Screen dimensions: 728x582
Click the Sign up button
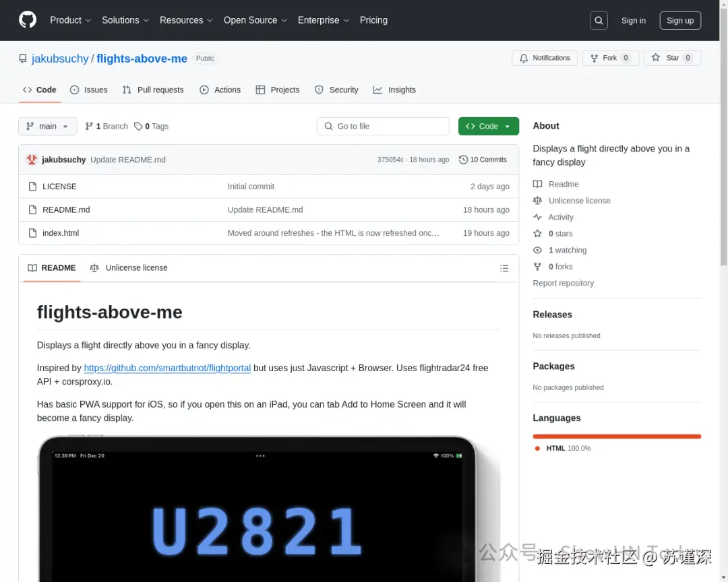[680, 20]
